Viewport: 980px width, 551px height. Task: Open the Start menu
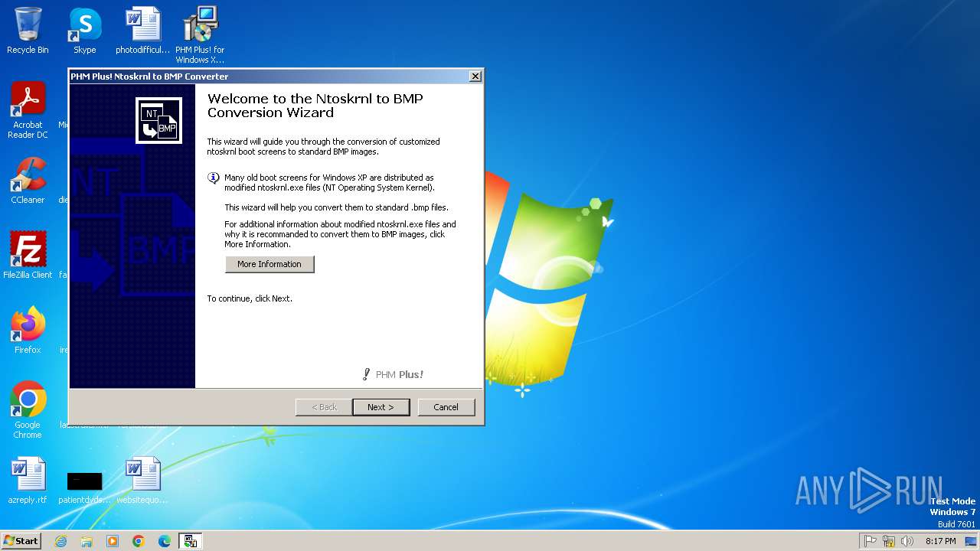pyautogui.click(x=21, y=540)
